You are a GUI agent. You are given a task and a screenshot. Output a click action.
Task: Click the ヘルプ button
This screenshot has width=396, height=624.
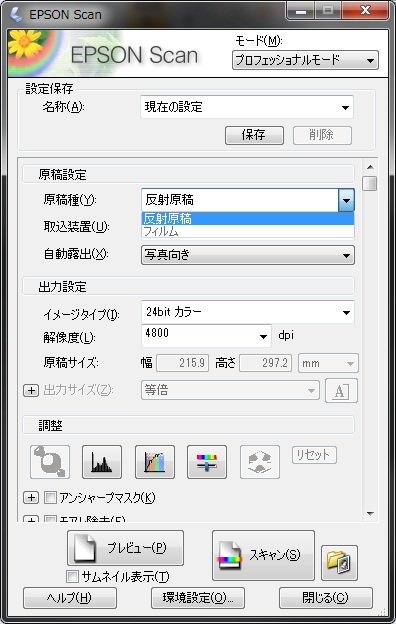tap(70, 598)
